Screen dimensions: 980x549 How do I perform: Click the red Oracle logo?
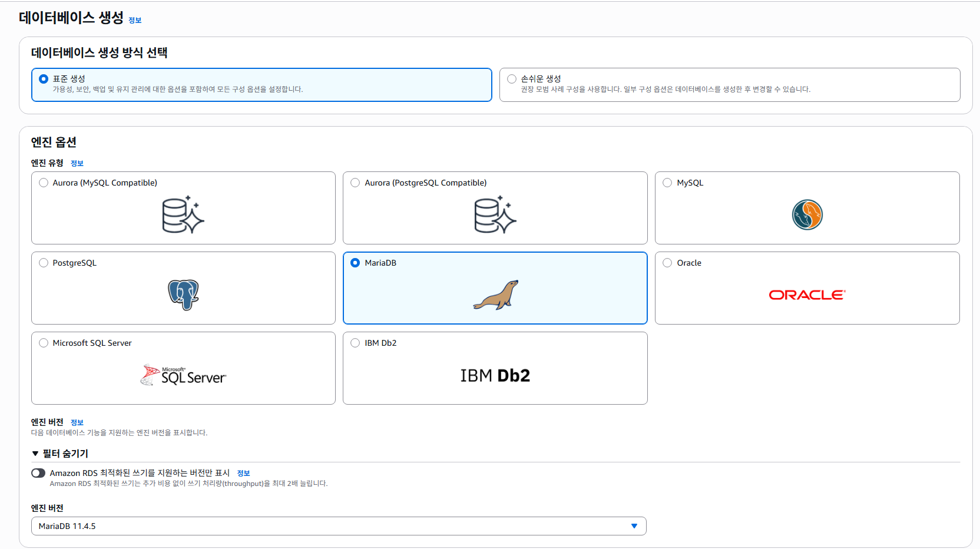tap(807, 295)
